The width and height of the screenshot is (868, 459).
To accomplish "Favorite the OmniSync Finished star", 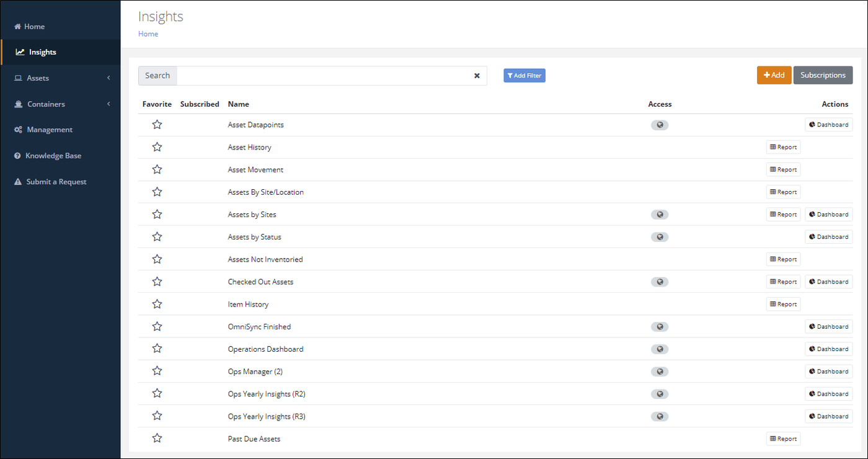I will click(x=157, y=326).
